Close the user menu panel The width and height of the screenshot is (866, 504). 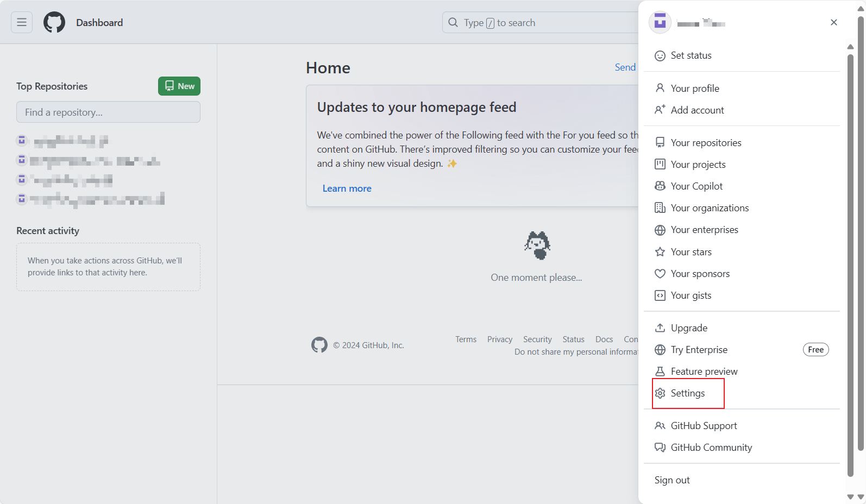click(x=833, y=22)
